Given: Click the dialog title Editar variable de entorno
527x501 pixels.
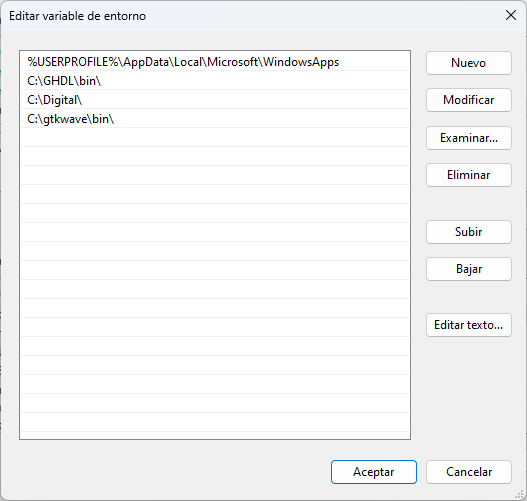Looking at the screenshot, I should tap(77, 16).
